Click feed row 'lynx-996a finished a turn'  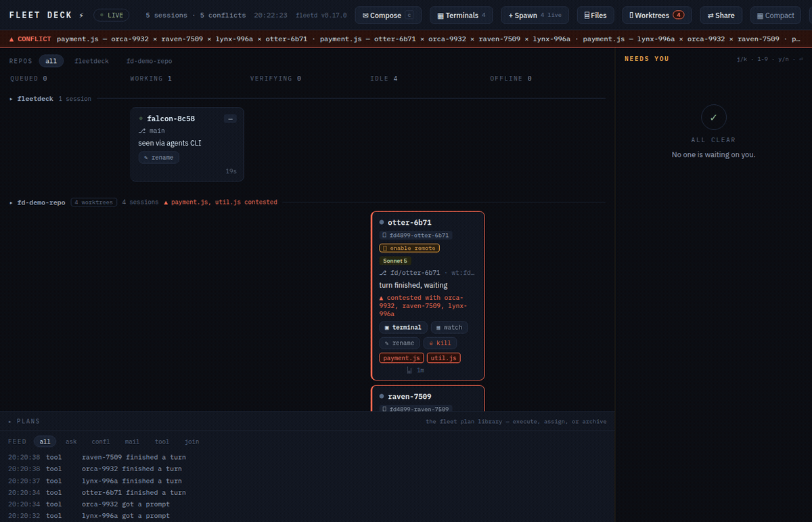coord(307,481)
